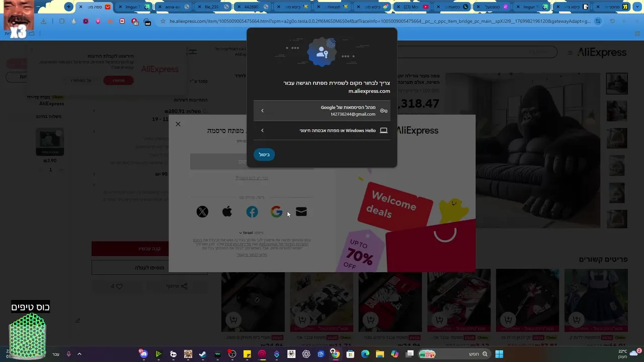
Task: Sign in with email envelope icon
Action: point(301,212)
